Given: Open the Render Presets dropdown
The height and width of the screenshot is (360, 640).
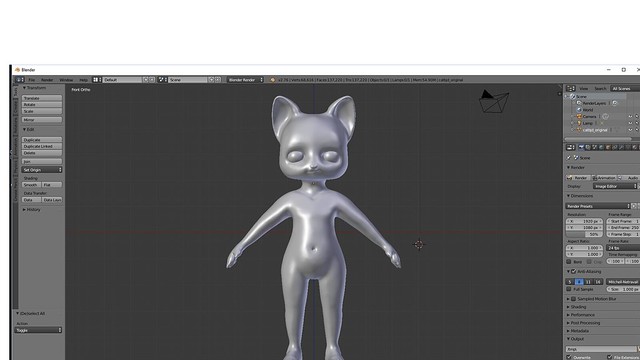Looking at the screenshot, I should tap(598, 206).
